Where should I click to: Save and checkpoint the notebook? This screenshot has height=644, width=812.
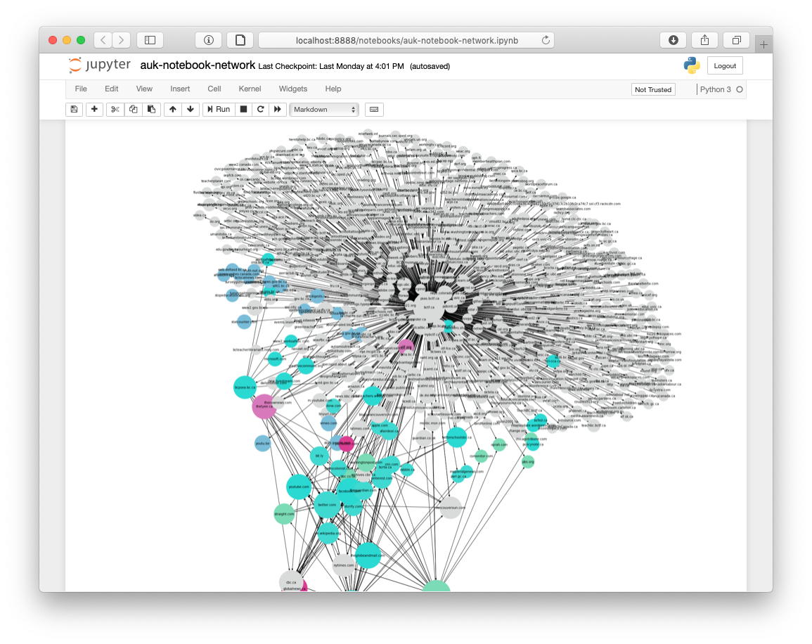coord(74,109)
